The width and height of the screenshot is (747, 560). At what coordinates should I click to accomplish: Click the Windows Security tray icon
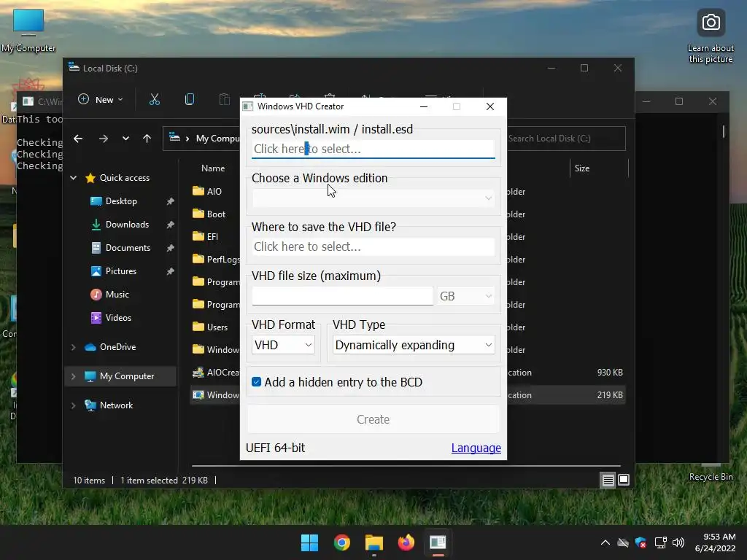[x=641, y=542]
